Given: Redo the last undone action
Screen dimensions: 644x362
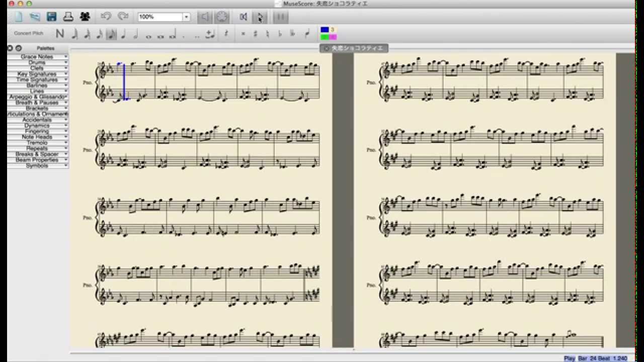Looking at the screenshot, I should tap(123, 17).
